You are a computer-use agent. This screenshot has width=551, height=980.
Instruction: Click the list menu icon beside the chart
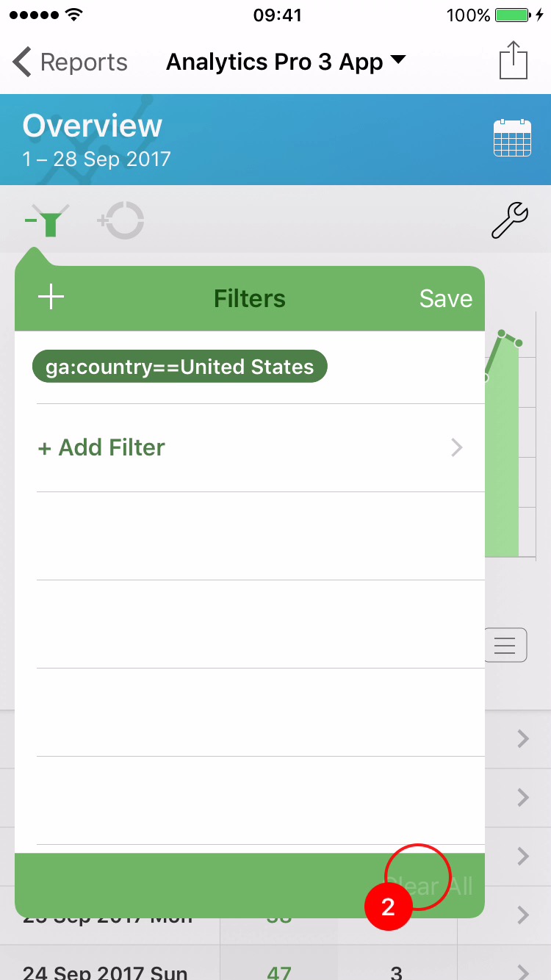tap(505, 646)
